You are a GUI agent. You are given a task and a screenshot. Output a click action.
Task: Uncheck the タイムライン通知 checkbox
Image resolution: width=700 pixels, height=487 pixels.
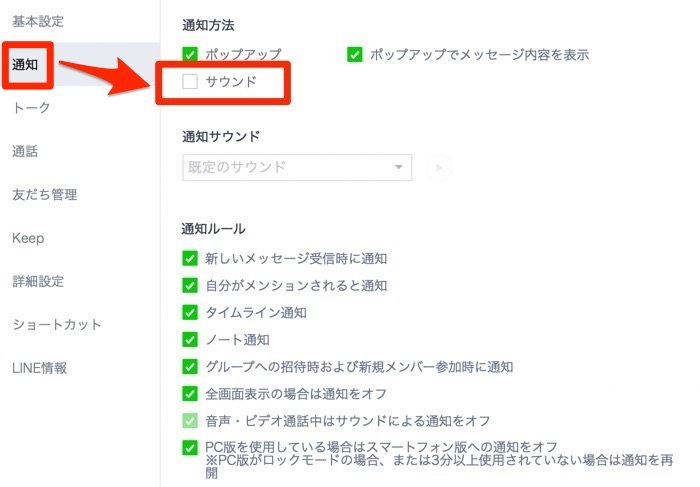[190, 312]
